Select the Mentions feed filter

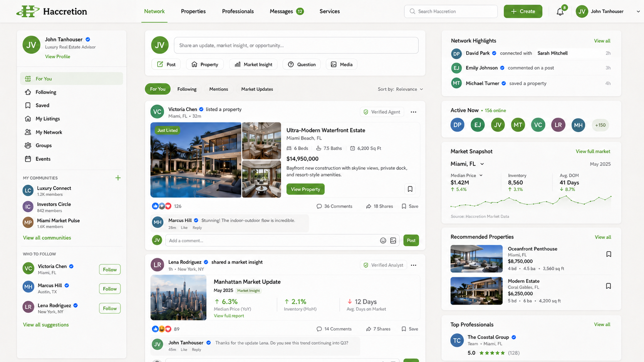(218, 89)
